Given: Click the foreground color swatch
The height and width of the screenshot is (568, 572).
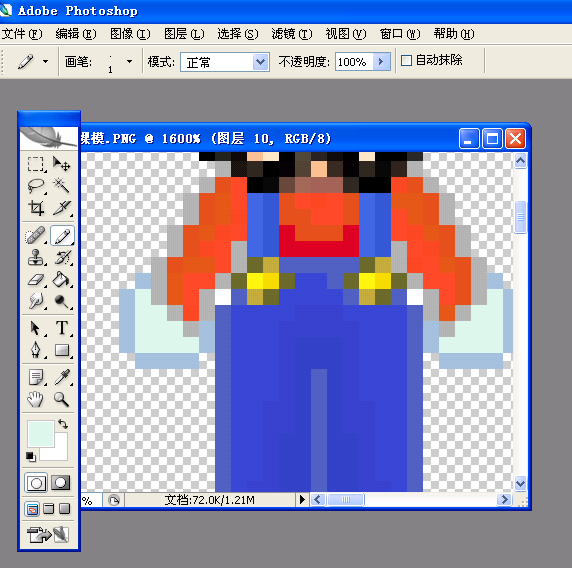Looking at the screenshot, I should pyautogui.click(x=40, y=433).
